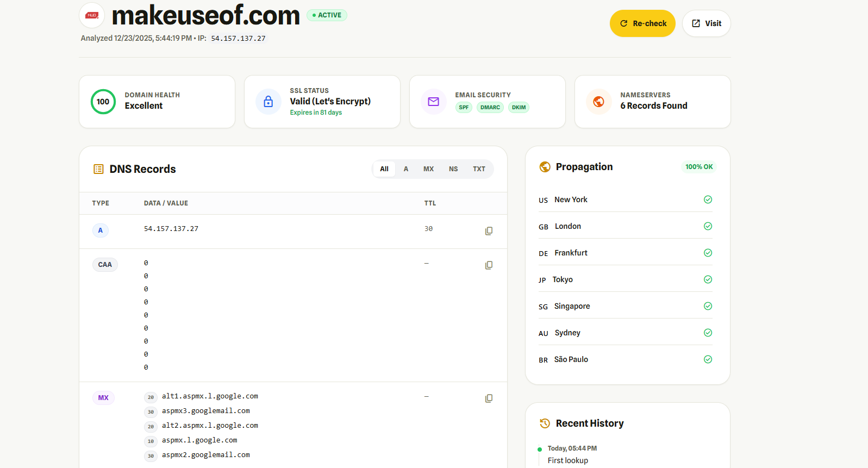Copy the A record value
Screen dimensions: 868x468
coord(489,231)
